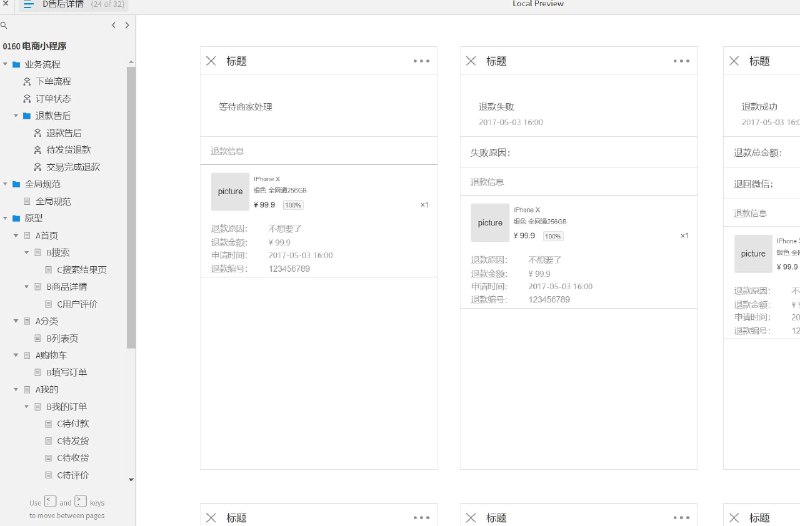The height and width of the screenshot is (526, 800).
Task: Click 123456789 refund number in 退款失败 mockup
Action: point(549,299)
